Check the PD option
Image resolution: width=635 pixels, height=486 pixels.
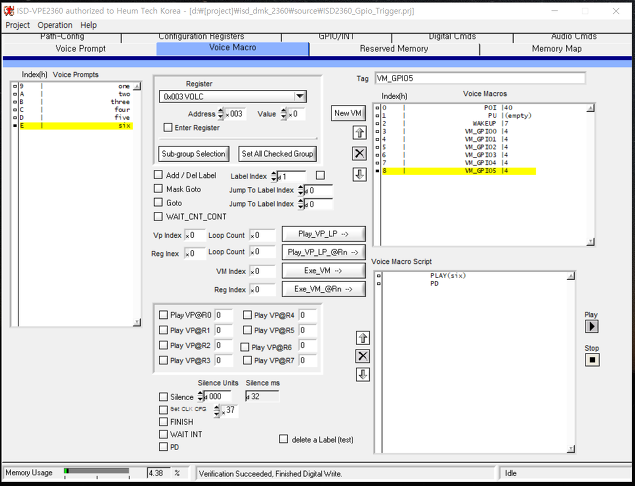pos(164,447)
